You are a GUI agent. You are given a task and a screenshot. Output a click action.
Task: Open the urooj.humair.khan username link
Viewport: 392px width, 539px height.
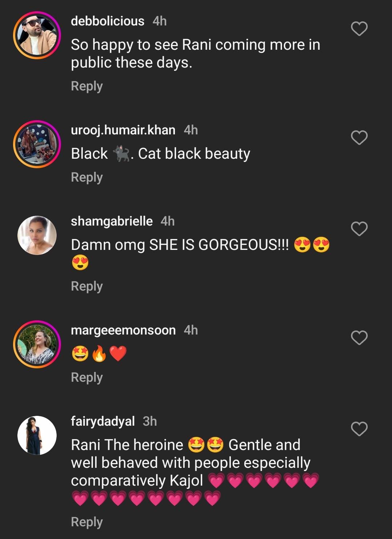click(x=123, y=130)
